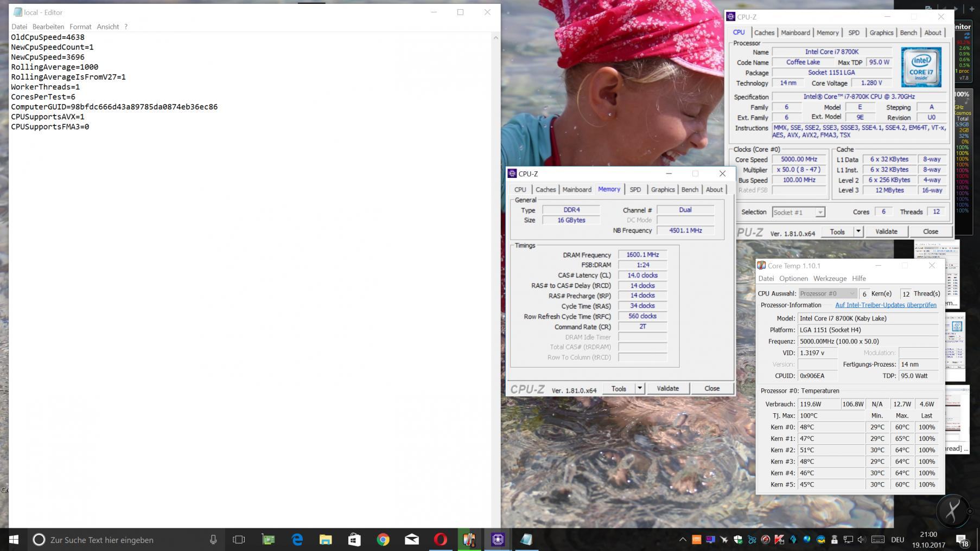Switch to Bench tab in CPU-Z Memory window
Viewport: 980px width, 551px height.
(690, 189)
